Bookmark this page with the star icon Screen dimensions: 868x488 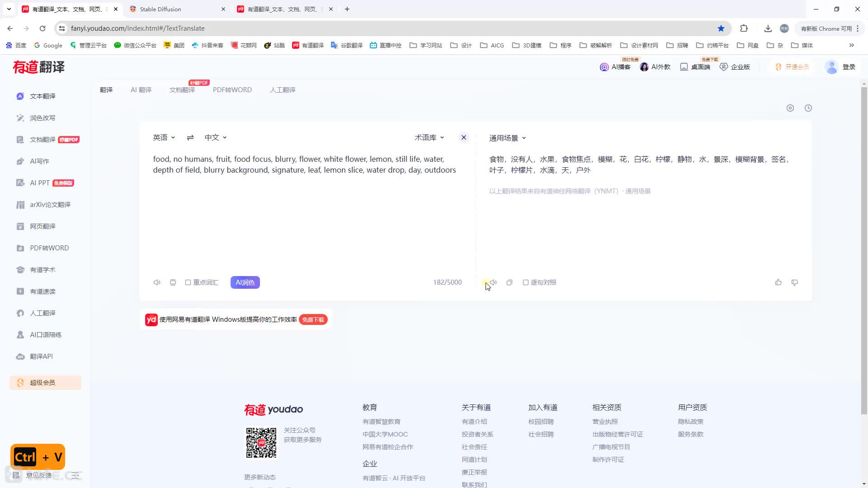tap(721, 28)
